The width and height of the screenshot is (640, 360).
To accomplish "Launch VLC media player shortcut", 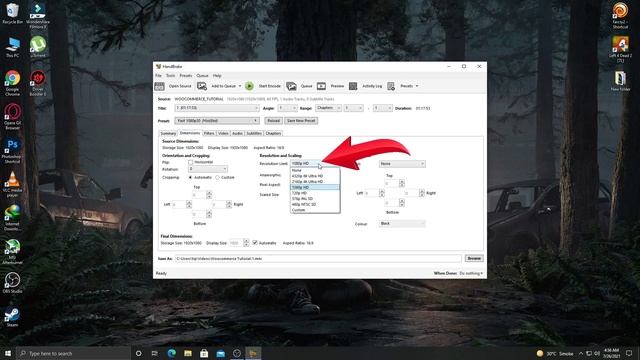I will pos(12,184).
